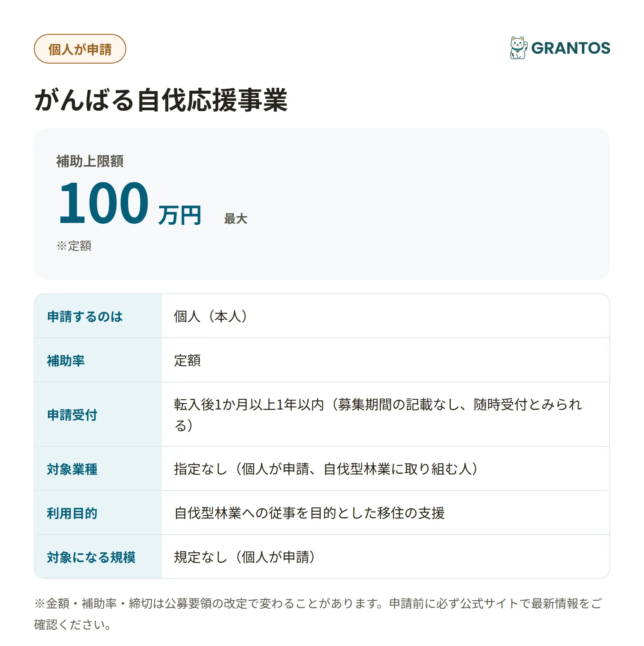
Task: Click the 転入後1か月以上1年以内 cell text
Action: (x=378, y=415)
